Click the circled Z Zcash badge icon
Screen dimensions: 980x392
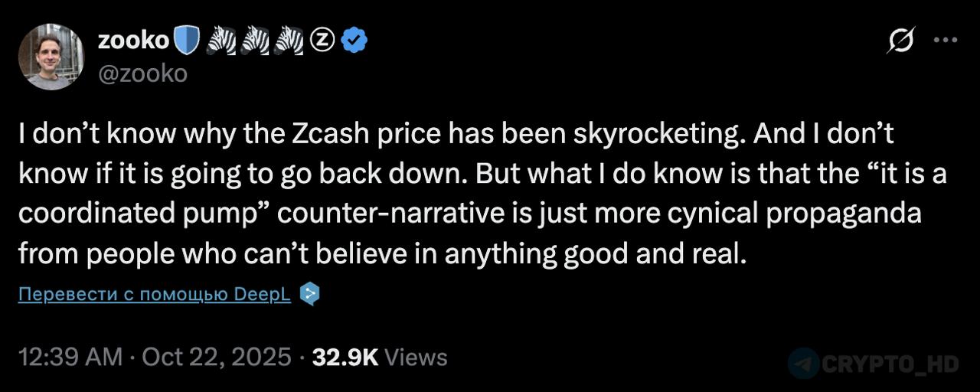pyautogui.click(x=324, y=42)
